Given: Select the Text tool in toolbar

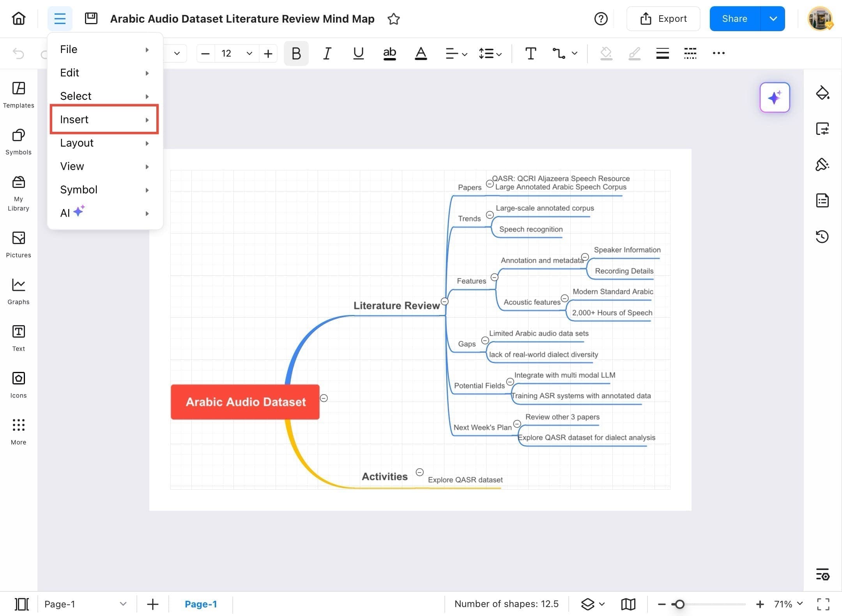Looking at the screenshot, I should tap(530, 53).
